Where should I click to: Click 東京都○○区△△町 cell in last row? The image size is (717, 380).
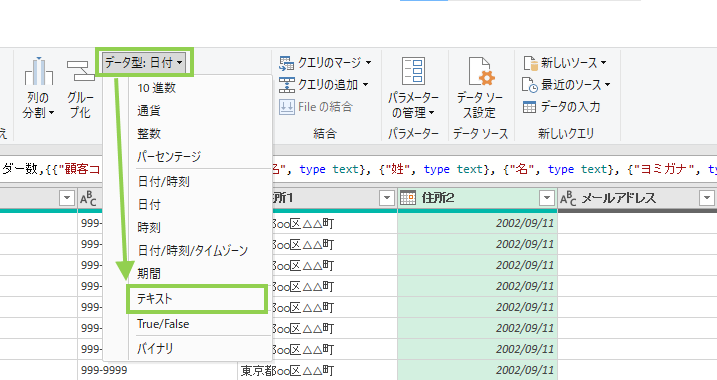tap(317, 370)
